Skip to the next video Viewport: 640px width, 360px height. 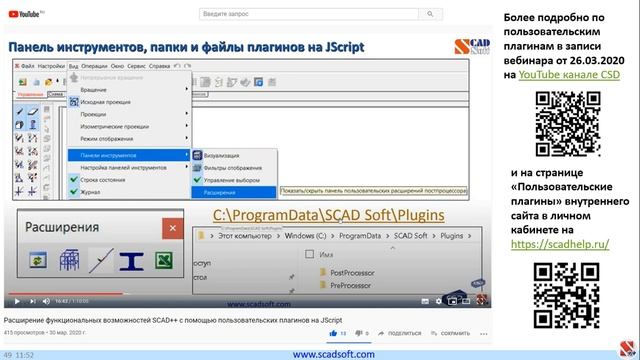[x=32, y=301]
